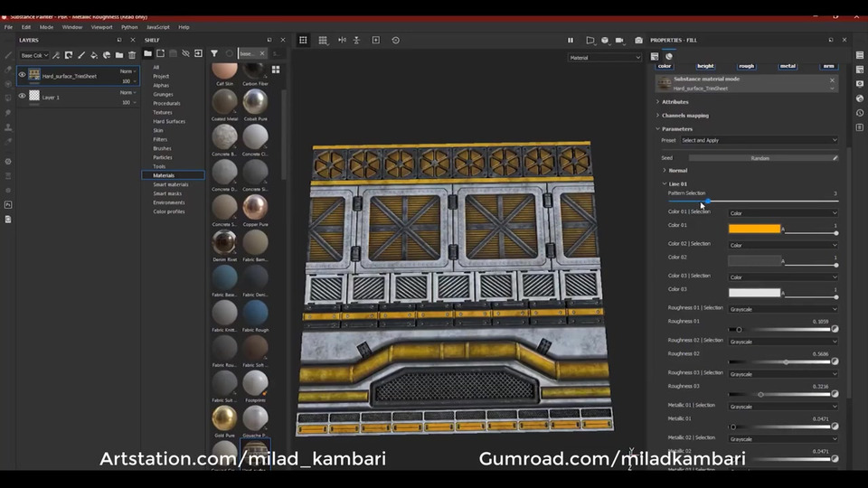Open Roughness 01 Selection Grayscale dropdown
Viewport: 868px width, 488px height.
pyautogui.click(x=783, y=309)
